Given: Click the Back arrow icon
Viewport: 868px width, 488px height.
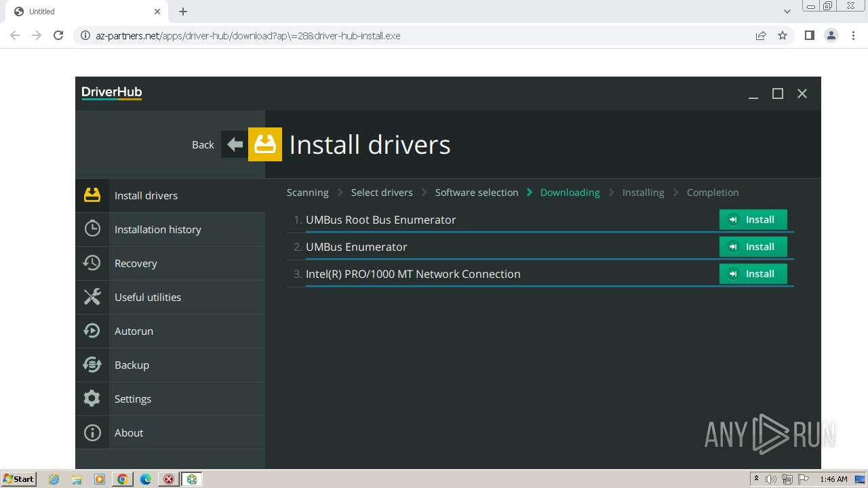Looking at the screenshot, I should (x=235, y=144).
